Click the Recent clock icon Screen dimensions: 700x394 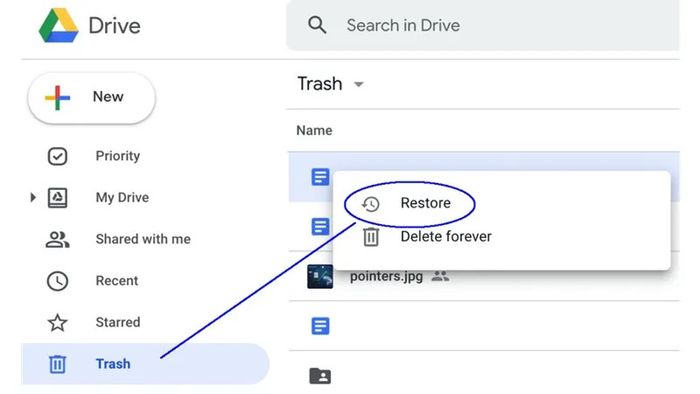tap(58, 281)
